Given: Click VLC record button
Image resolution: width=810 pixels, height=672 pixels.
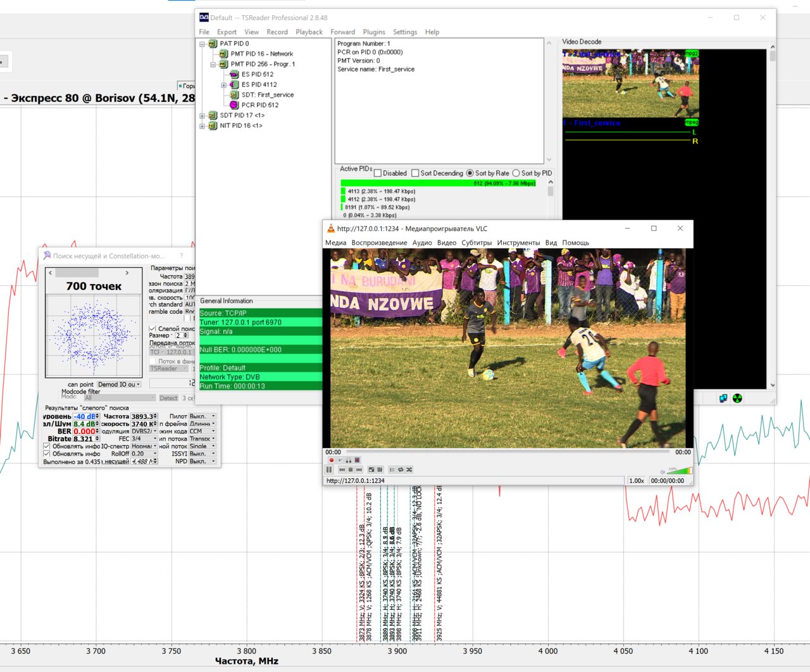Looking at the screenshot, I should click(332, 460).
